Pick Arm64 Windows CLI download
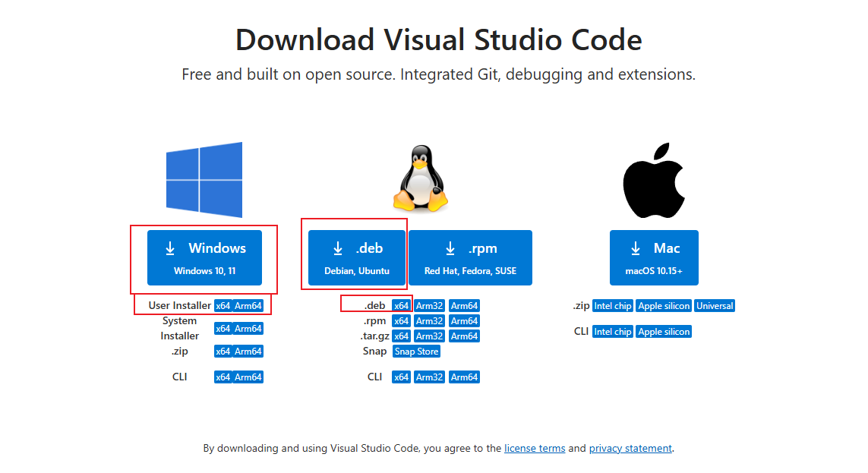Viewport: 868px width, 473px height. click(248, 377)
